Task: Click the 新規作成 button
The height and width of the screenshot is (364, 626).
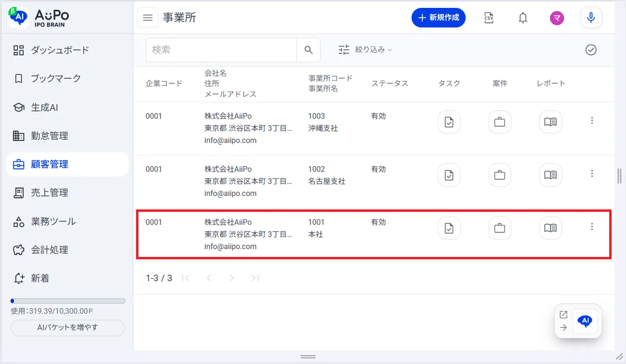Action: click(x=438, y=18)
